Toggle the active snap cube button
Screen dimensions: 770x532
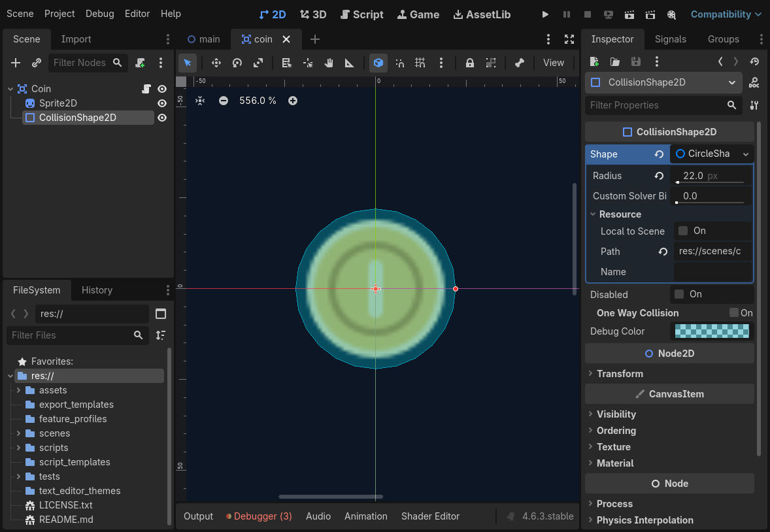[x=378, y=63]
